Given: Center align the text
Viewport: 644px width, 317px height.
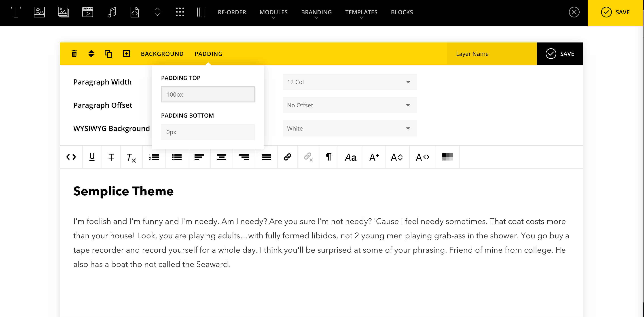Looking at the screenshot, I should point(222,157).
